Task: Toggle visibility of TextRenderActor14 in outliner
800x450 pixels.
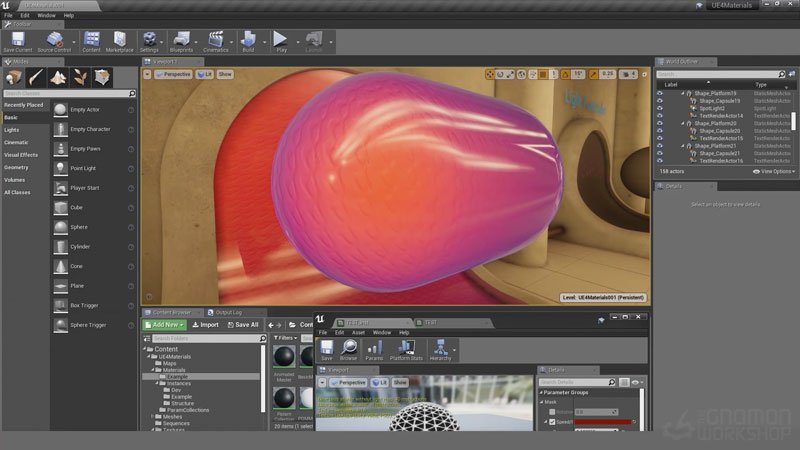Action: (660, 116)
